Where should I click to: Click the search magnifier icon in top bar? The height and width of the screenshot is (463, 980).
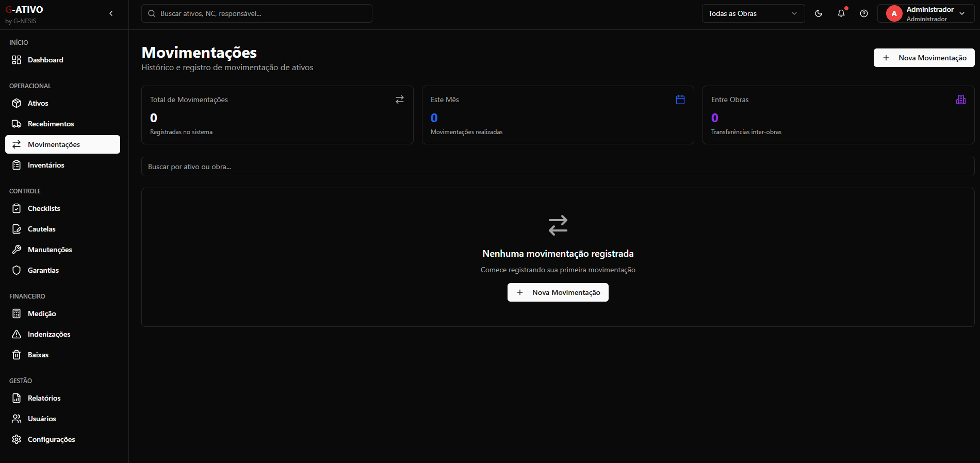point(152,13)
